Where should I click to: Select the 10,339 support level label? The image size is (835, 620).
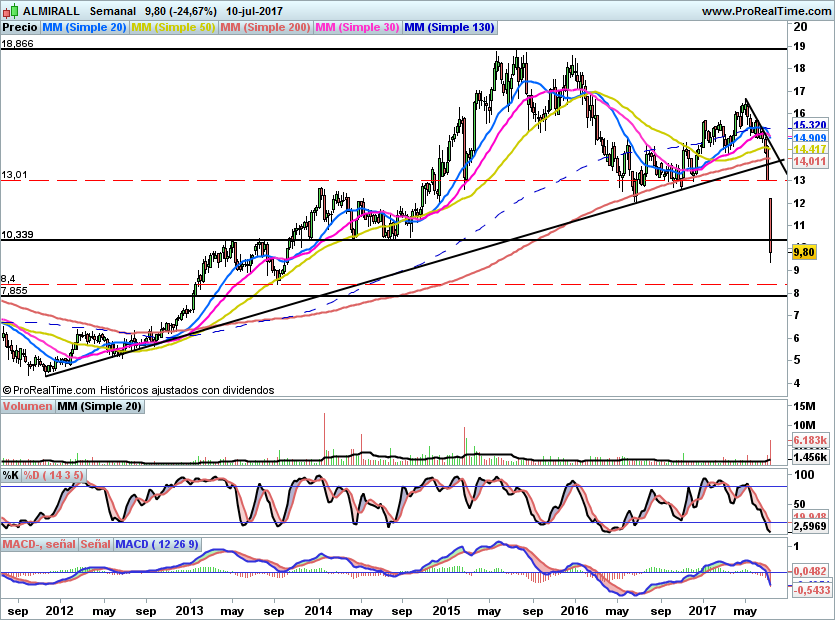17,234
